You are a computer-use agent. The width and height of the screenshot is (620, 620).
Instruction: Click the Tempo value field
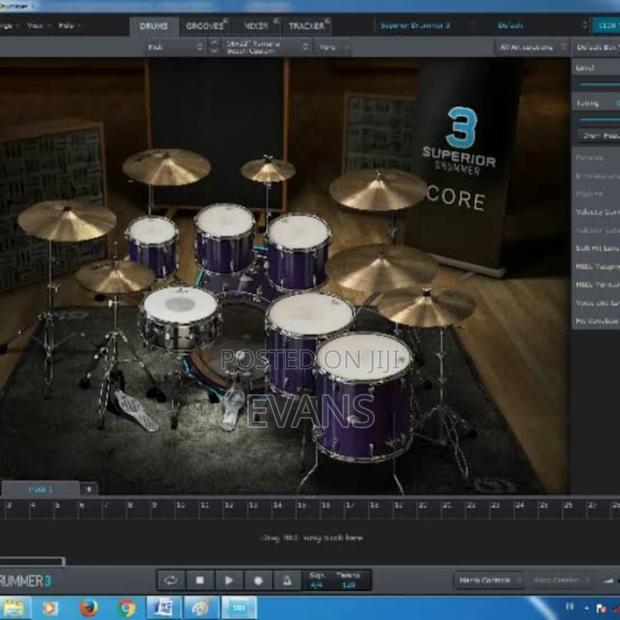pyautogui.click(x=348, y=580)
